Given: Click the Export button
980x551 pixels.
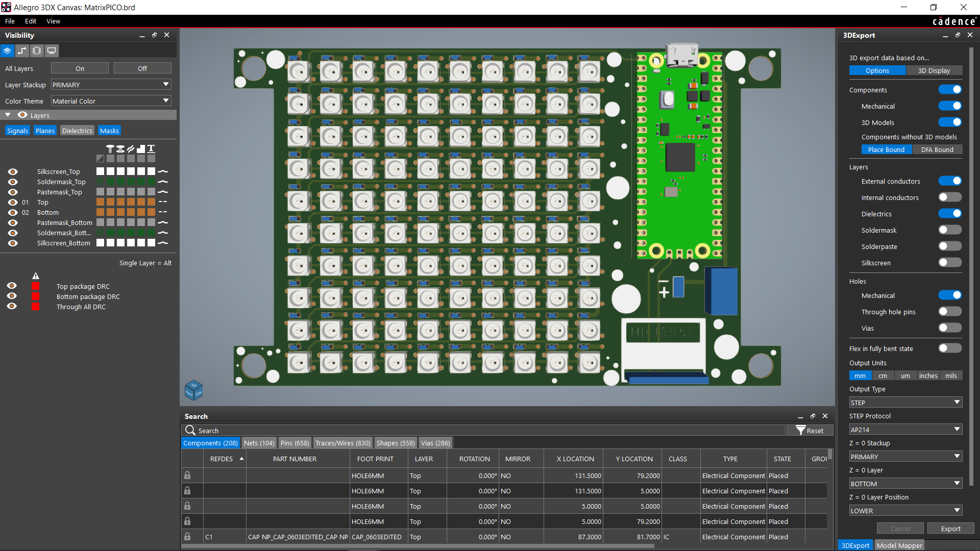Looking at the screenshot, I should 950,528.
